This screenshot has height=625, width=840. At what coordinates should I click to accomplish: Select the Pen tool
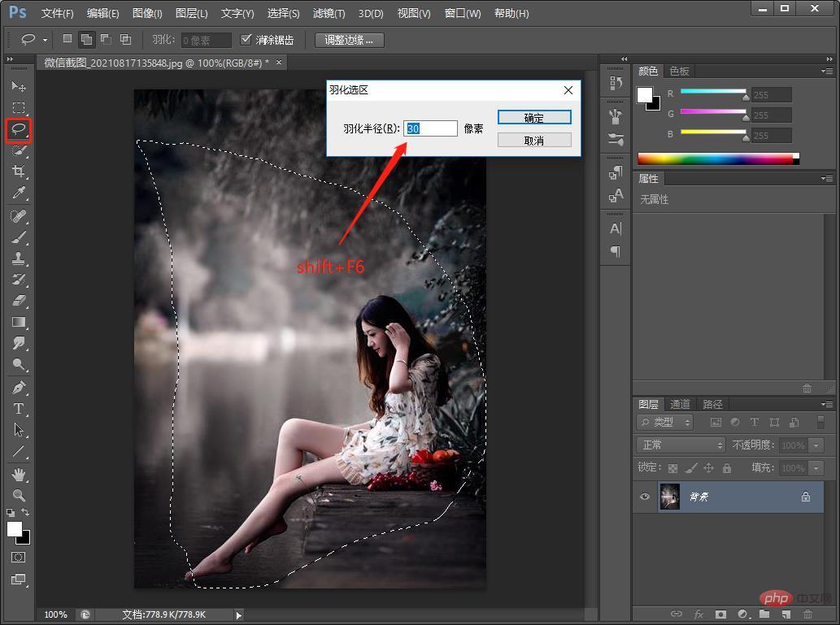[x=19, y=388]
